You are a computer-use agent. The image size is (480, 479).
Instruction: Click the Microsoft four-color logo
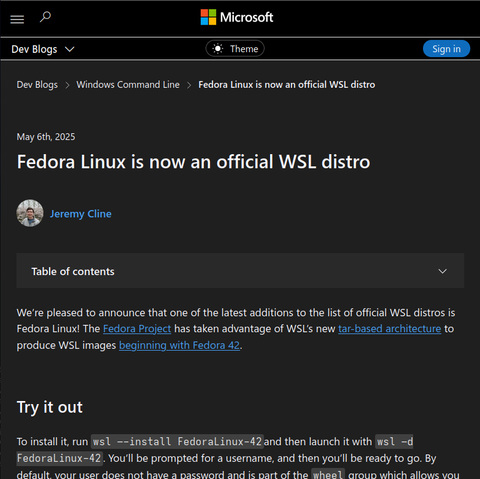208,17
